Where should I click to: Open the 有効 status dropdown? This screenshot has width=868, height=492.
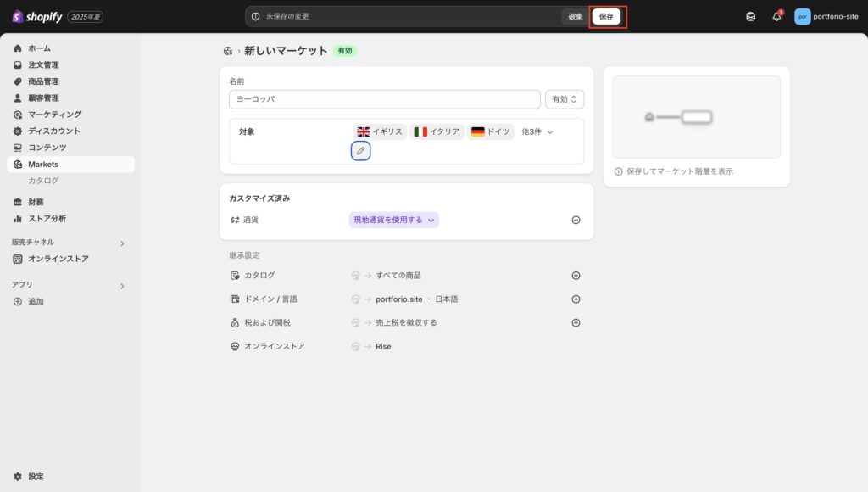pos(565,99)
